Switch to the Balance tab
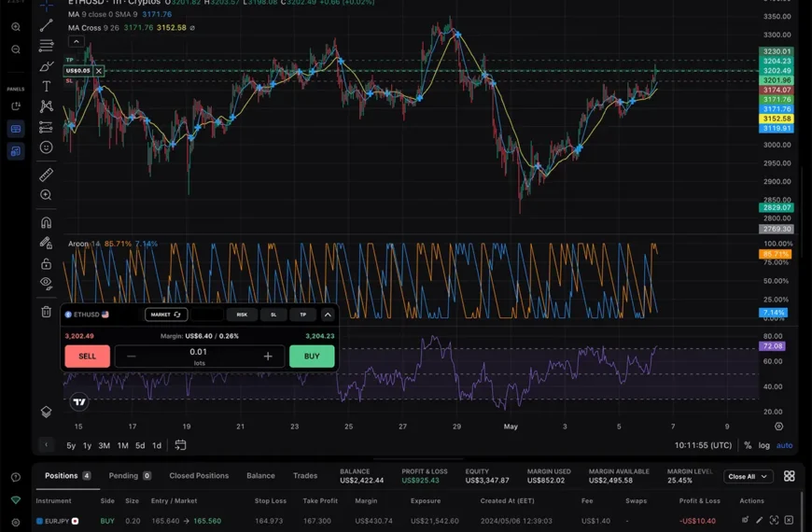 pyautogui.click(x=260, y=476)
